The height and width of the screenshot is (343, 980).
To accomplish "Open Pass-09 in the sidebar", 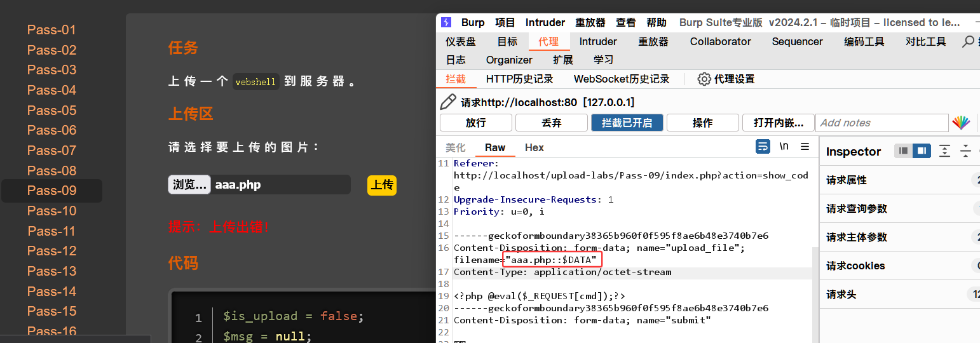I will 51,191.
